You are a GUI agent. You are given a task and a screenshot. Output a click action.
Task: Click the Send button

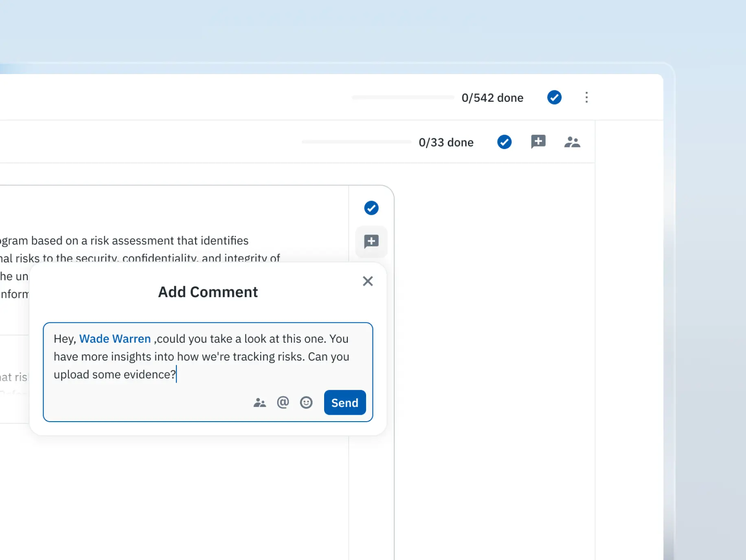pyautogui.click(x=344, y=402)
